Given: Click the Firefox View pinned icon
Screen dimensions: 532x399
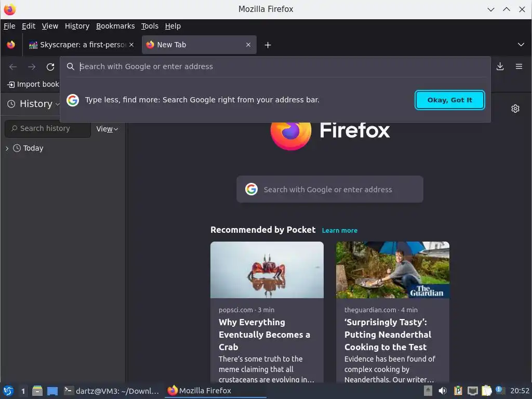Looking at the screenshot, I should tap(11, 45).
